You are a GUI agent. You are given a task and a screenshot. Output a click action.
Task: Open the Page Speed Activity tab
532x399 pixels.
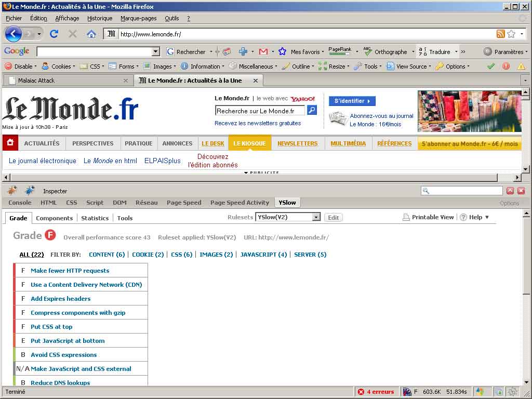240,203
